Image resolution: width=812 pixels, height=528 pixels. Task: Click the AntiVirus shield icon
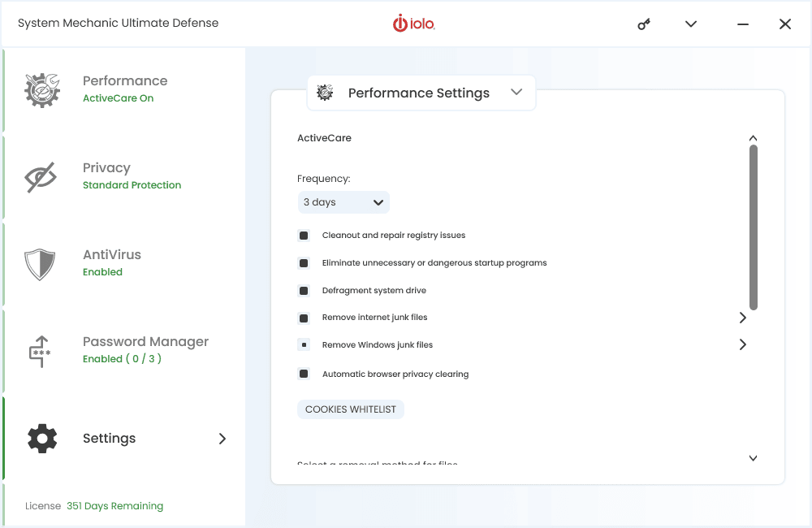[x=40, y=264]
